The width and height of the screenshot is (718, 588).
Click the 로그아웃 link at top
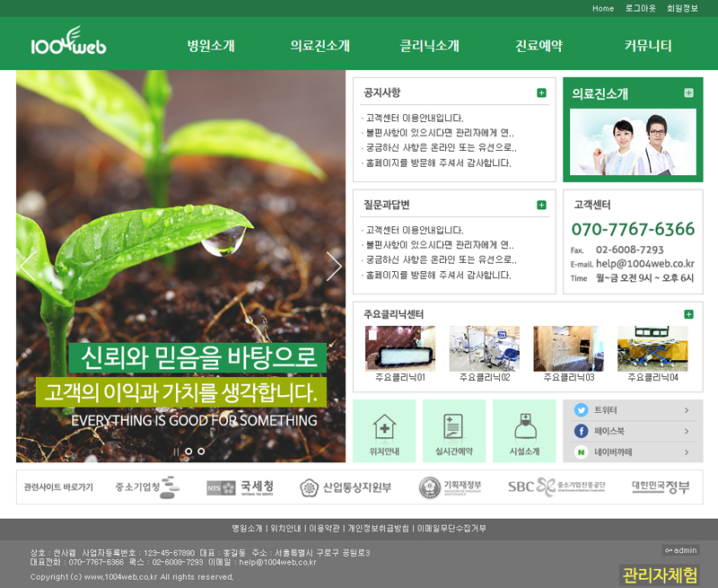[640, 8]
